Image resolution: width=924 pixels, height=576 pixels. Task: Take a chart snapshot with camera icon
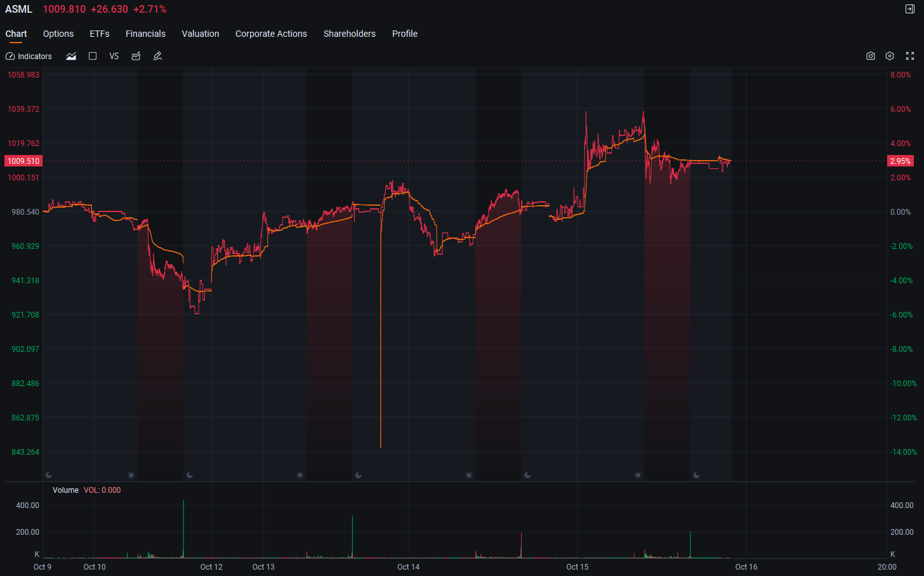[x=871, y=56]
